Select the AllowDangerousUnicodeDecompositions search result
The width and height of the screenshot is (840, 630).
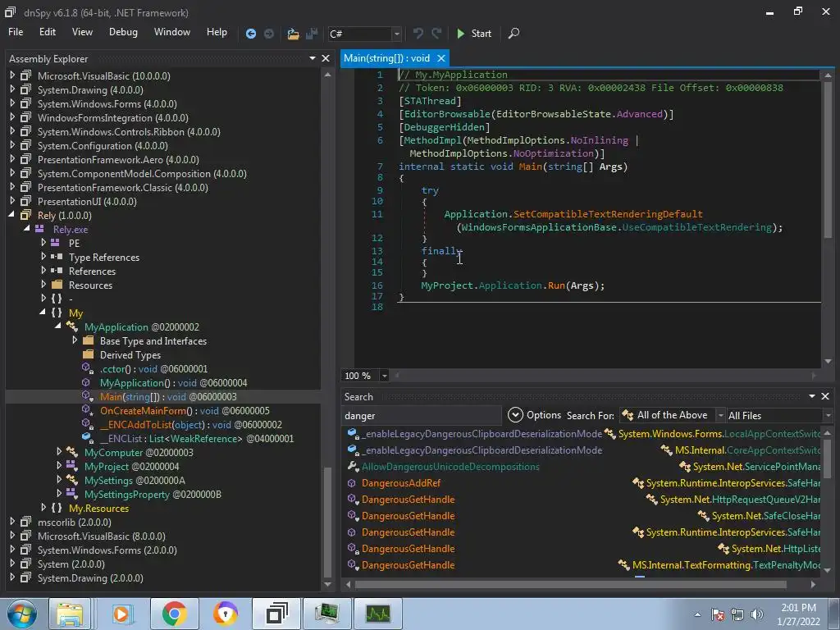450,467
